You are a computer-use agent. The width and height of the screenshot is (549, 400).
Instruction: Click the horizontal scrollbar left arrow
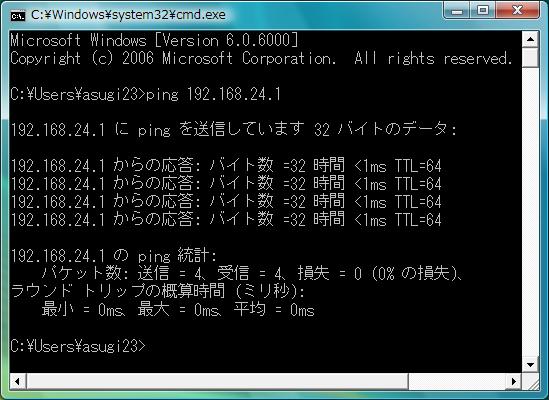(18, 381)
